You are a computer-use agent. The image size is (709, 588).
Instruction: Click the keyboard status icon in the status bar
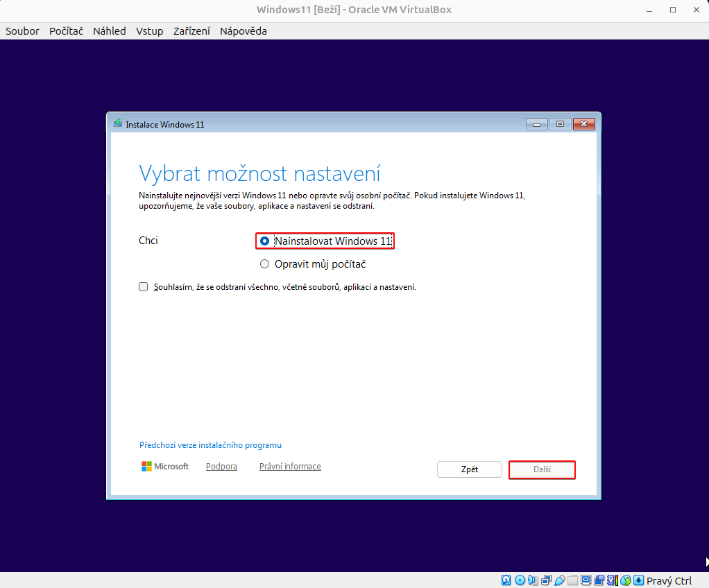tap(639, 580)
